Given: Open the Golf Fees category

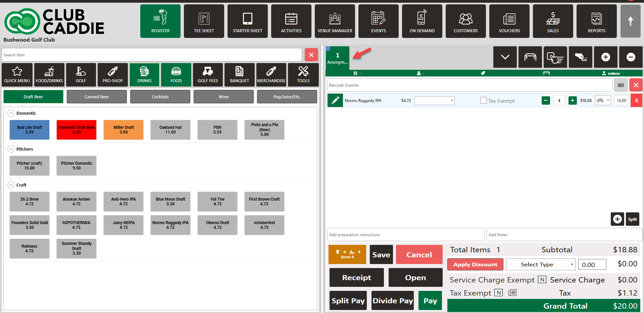Looking at the screenshot, I should pyautogui.click(x=207, y=75).
